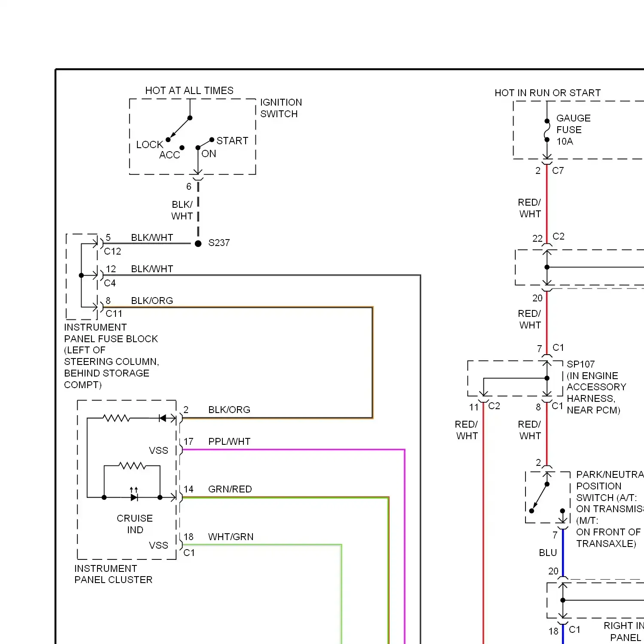Click connector label C11
The width and height of the screenshot is (644, 644).
click(114, 314)
